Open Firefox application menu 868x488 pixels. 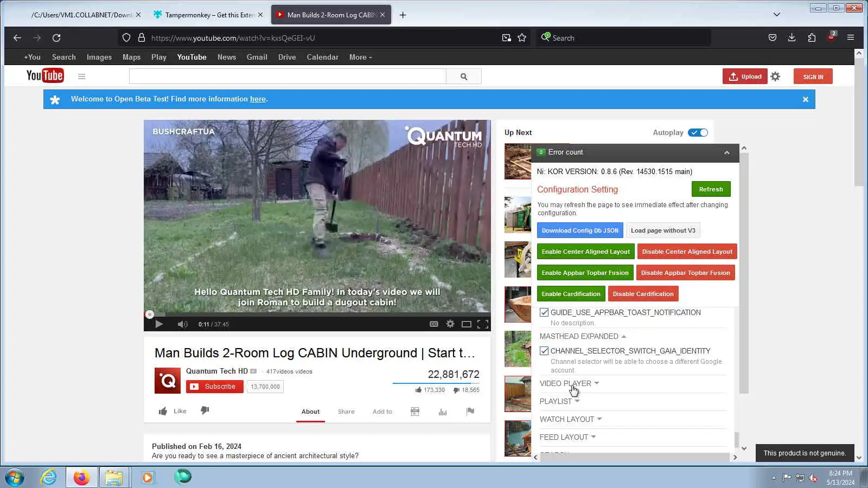(851, 38)
